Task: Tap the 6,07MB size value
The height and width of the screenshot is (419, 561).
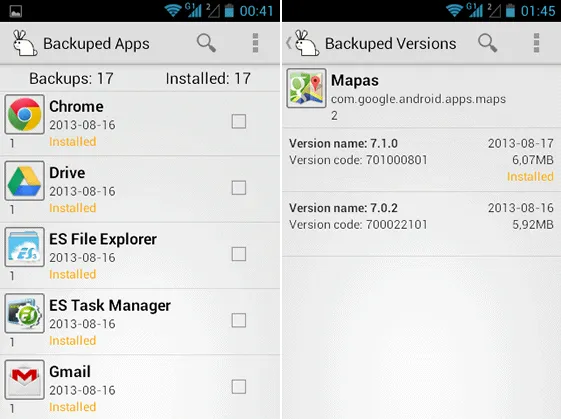Action: pos(533,160)
